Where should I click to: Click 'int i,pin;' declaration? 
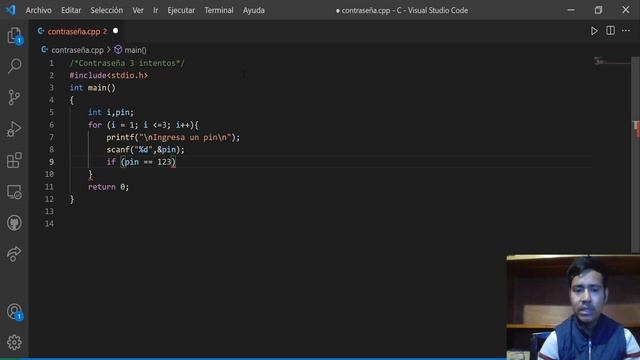(x=111, y=112)
